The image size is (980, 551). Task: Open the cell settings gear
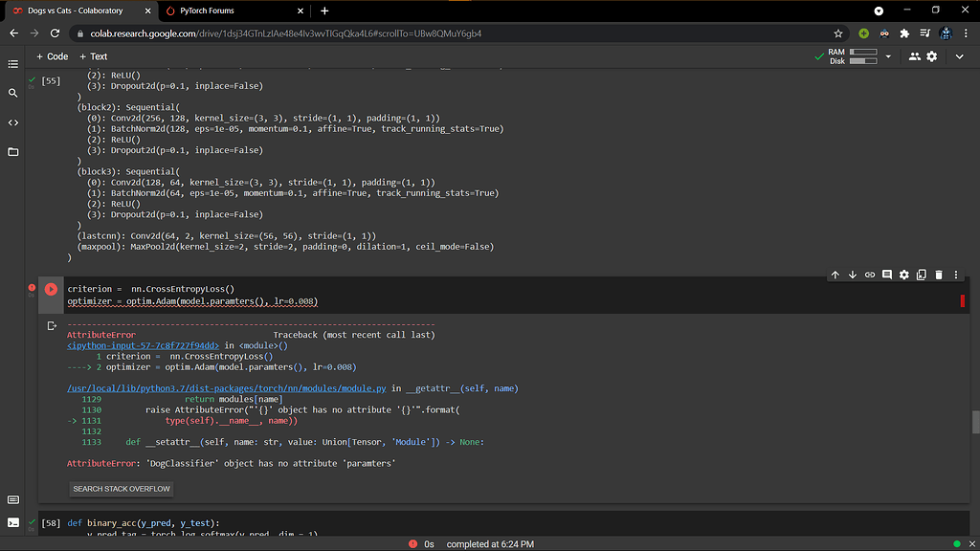(x=903, y=275)
